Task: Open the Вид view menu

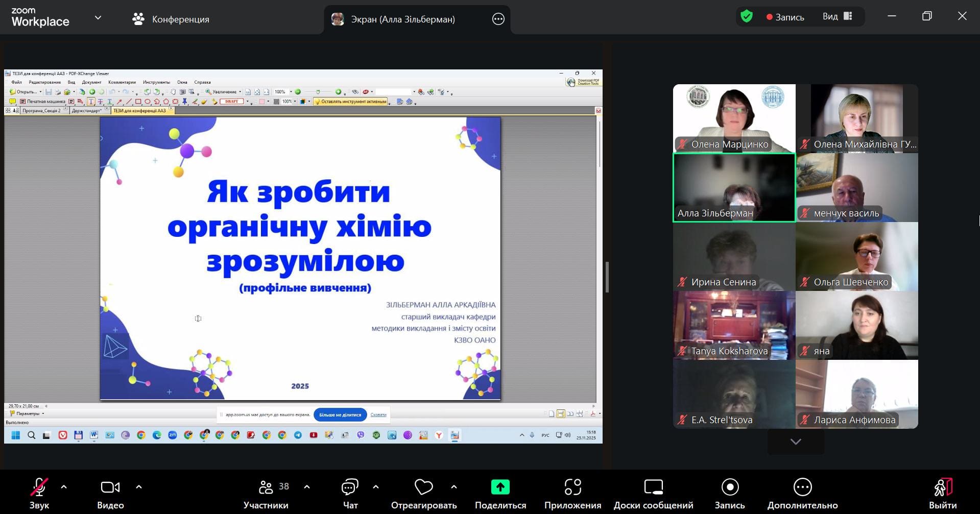Action: (837, 17)
